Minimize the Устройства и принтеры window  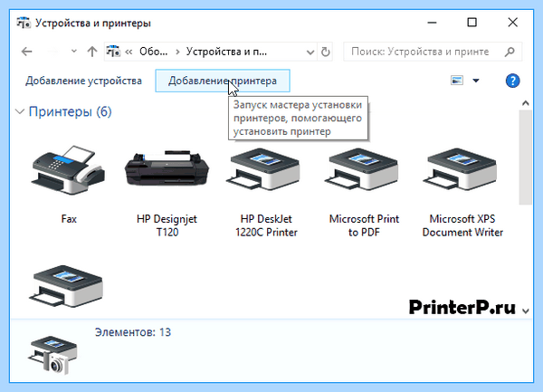coord(432,23)
